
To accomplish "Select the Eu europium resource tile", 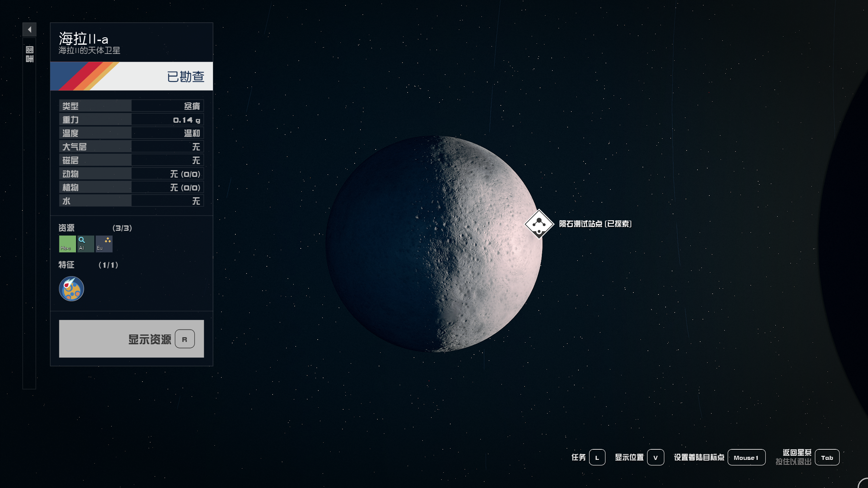I will 104,244.
